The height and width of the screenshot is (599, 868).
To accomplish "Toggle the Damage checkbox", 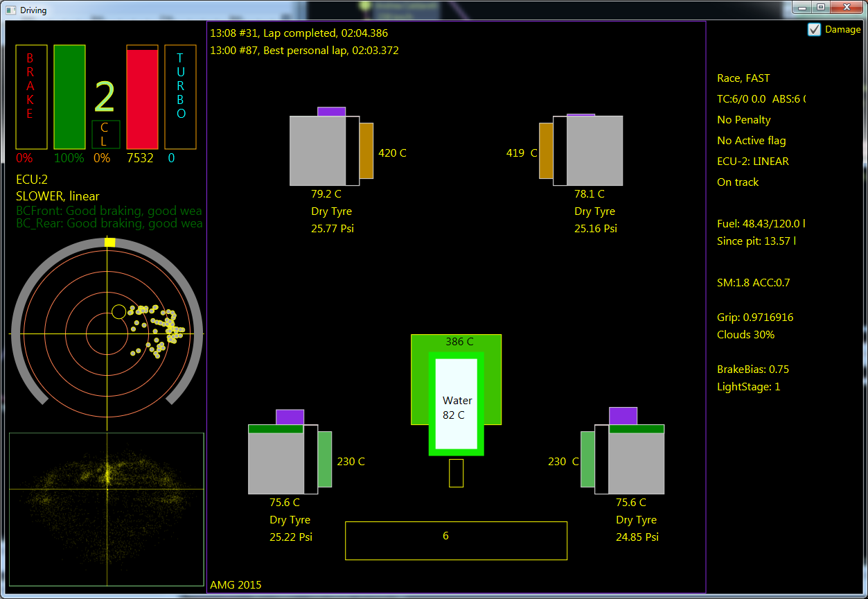I will (x=814, y=30).
